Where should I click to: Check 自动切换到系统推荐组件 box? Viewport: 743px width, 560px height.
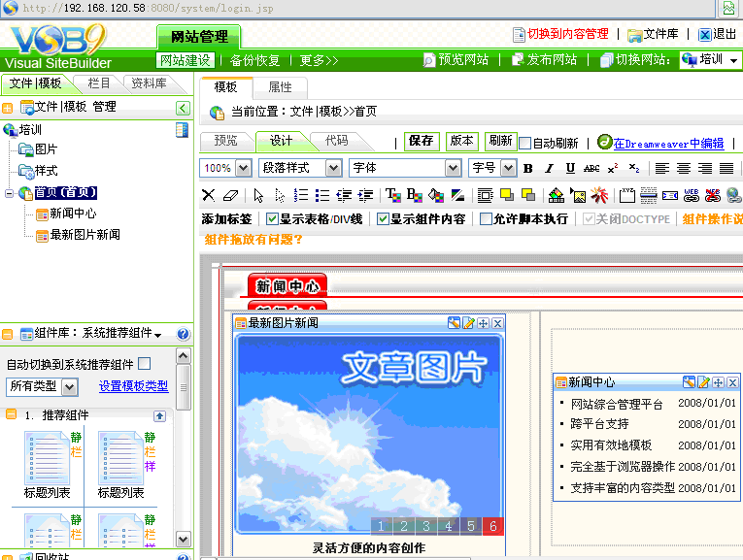click(x=145, y=364)
